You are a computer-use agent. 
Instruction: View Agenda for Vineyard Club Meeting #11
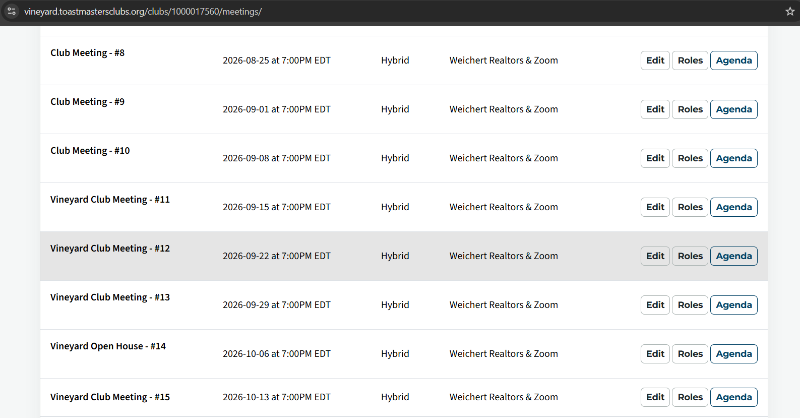click(734, 207)
